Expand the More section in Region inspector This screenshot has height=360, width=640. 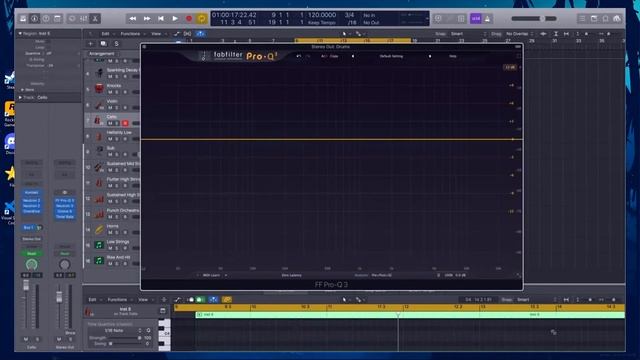click(x=22, y=90)
